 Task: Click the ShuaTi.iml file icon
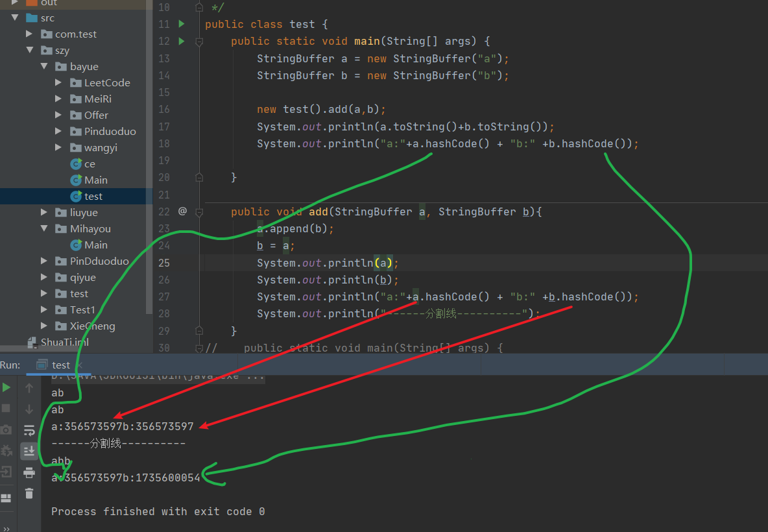[x=32, y=342]
